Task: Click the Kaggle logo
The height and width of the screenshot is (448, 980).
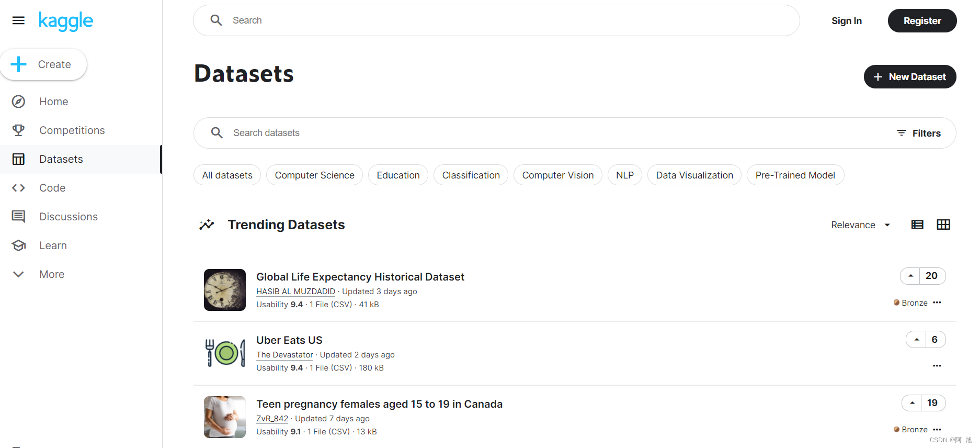Action: pos(66,21)
